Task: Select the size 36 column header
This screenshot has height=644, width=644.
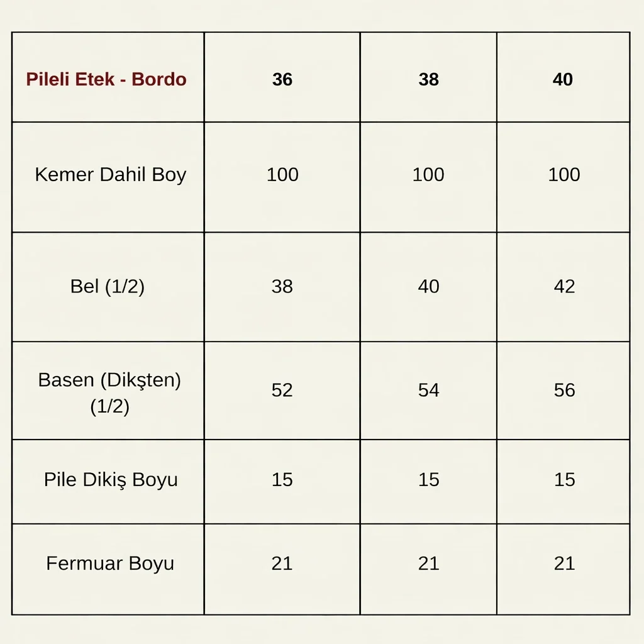Action: pyautogui.click(x=282, y=80)
